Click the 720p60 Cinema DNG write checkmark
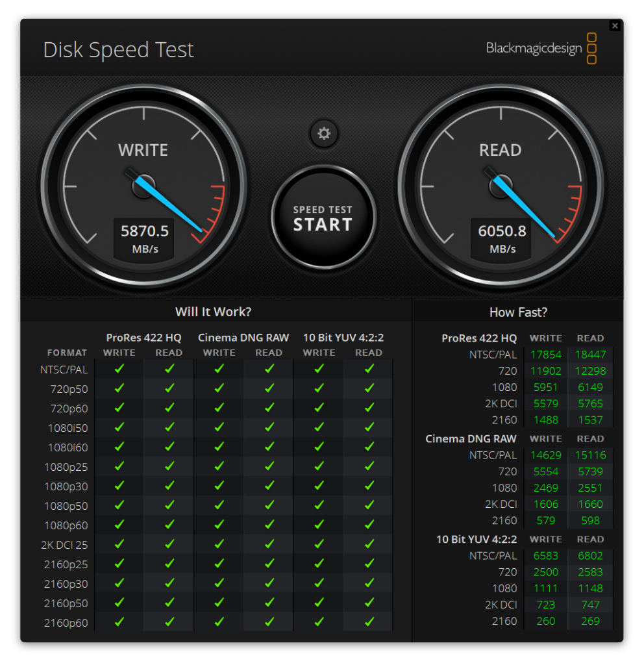The width and height of the screenshot is (644, 665). (x=219, y=408)
